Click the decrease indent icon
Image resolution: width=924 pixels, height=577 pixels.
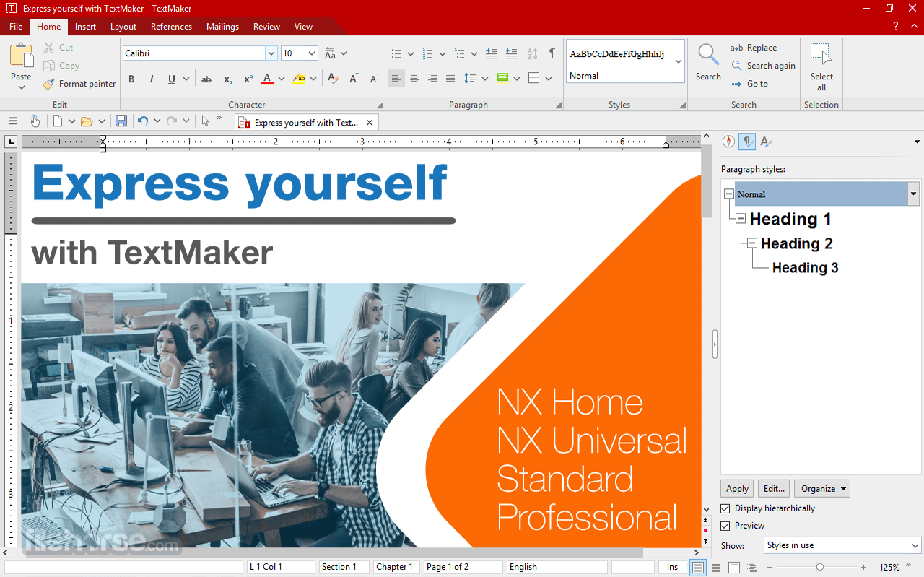click(x=511, y=53)
